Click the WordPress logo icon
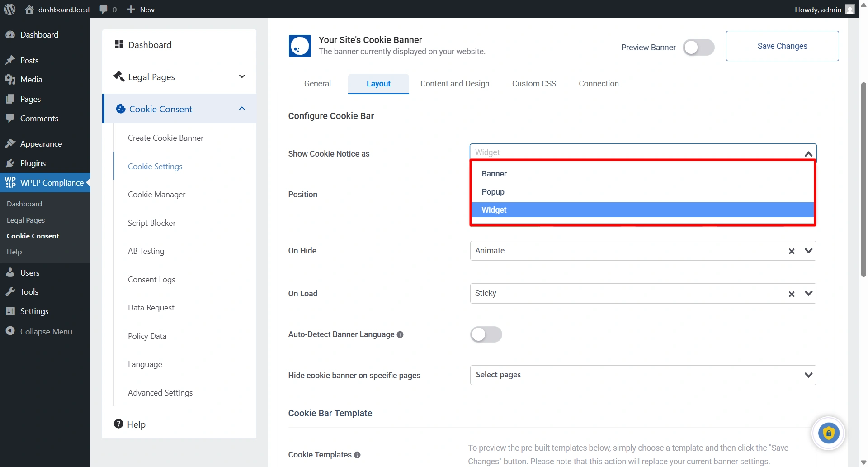 pyautogui.click(x=9, y=10)
